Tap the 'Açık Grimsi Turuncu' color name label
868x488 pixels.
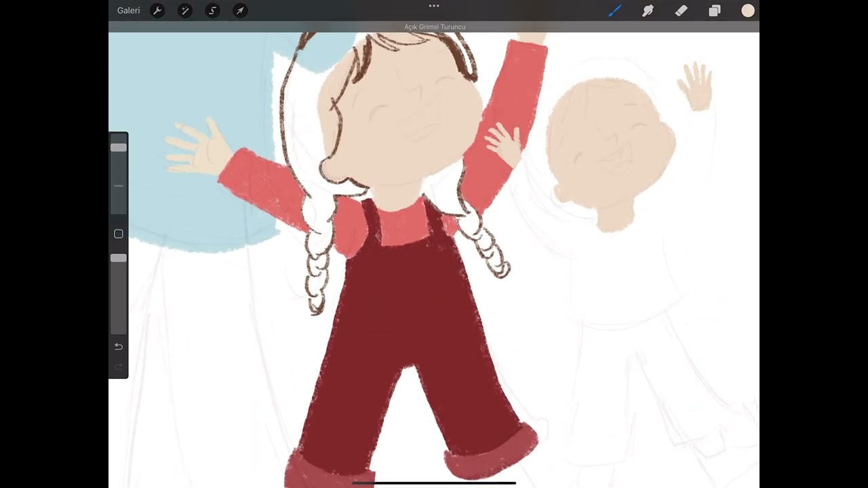(435, 26)
